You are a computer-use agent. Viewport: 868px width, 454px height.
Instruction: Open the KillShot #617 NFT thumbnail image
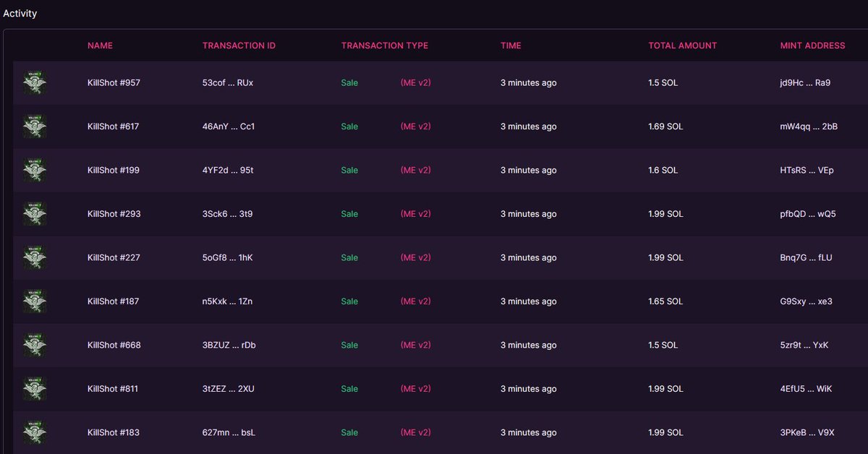tap(35, 127)
